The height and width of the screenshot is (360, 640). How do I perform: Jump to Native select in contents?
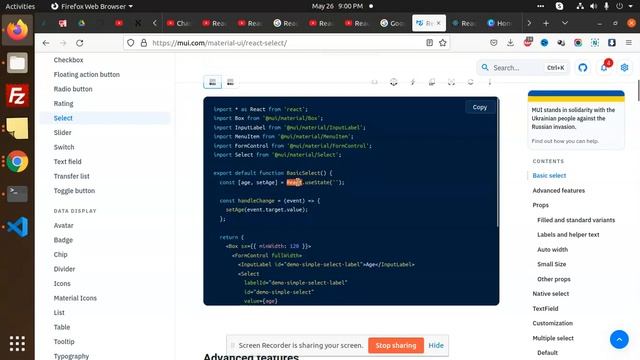point(550,294)
